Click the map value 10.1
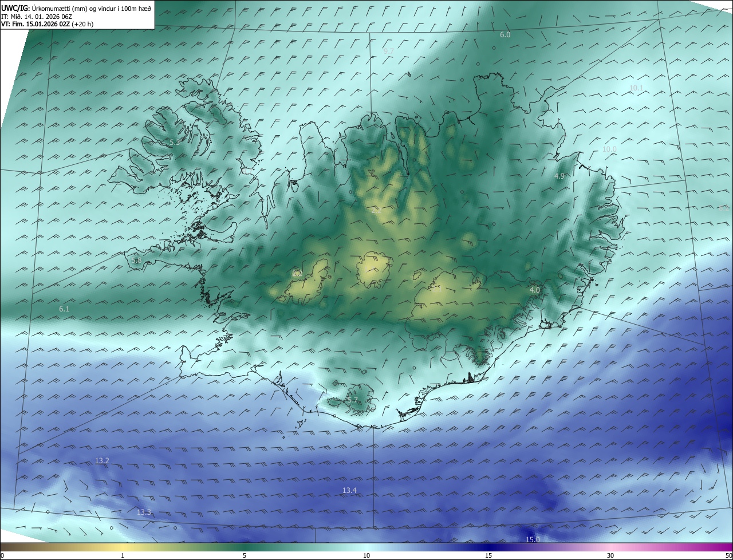 tap(636, 88)
